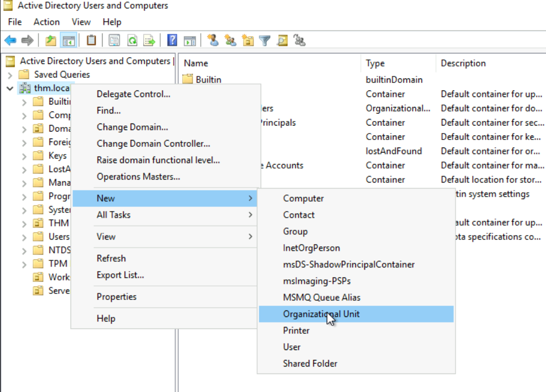Select the Builtin item in list
The width and height of the screenshot is (546, 392).
[x=208, y=79]
